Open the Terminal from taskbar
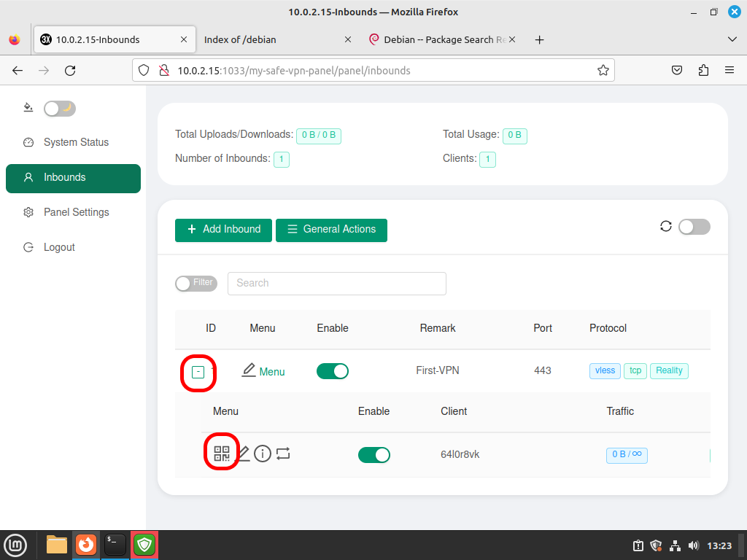The image size is (747, 560). point(115,545)
